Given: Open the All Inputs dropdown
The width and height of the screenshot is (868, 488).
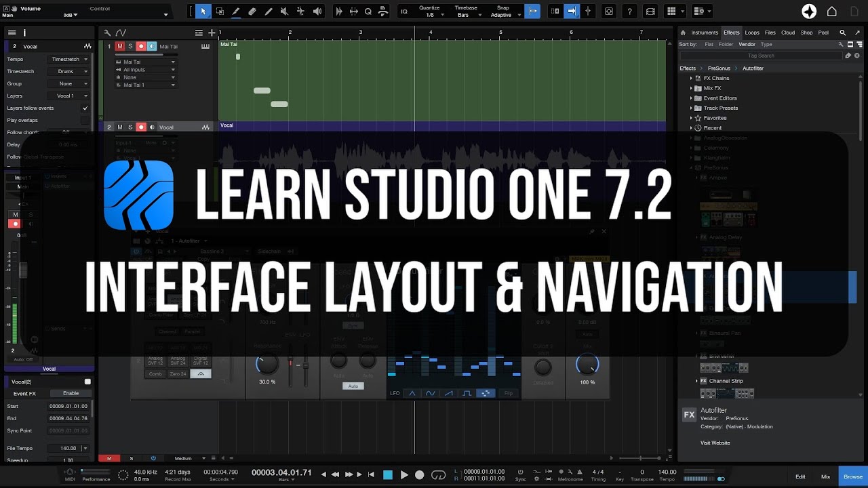Looking at the screenshot, I should (x=145, y=70).
